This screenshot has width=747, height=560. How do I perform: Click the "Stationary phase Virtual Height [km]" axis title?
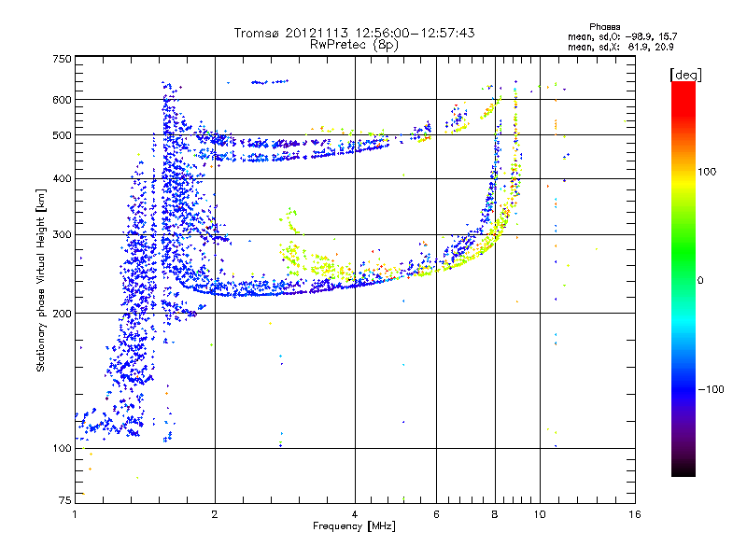tap(40, 280)
